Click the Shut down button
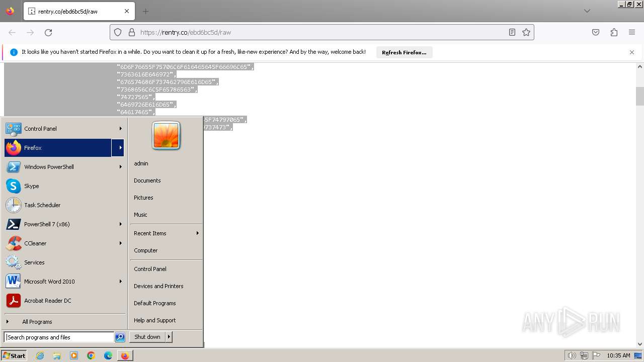The width and height of the screenshot is (644, 362). [147, 337]
